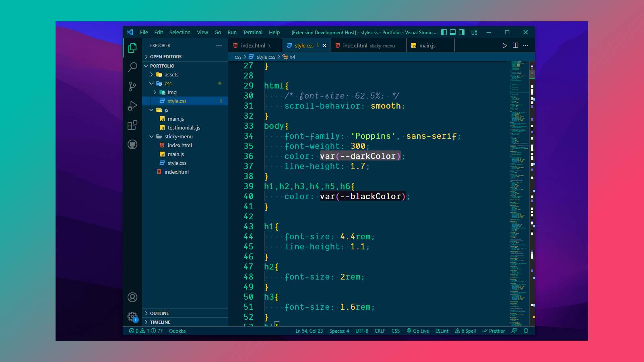Open the Accounts menu icon
644x362 pixels.
pos(132,297)
